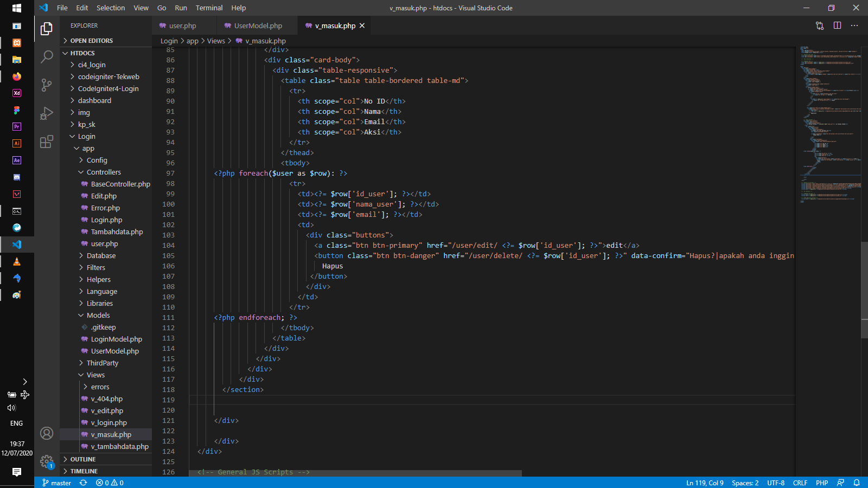Screen dimensions: 868x488
Task: Open LoginModel.php in explorer
Action: tap(106, 339)
